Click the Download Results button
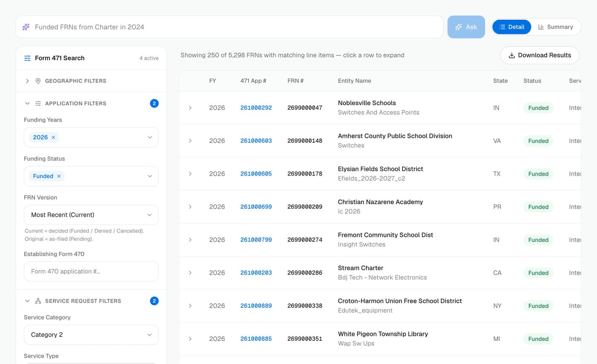Viewport: 597px width, 364px height. click(540, 55)
